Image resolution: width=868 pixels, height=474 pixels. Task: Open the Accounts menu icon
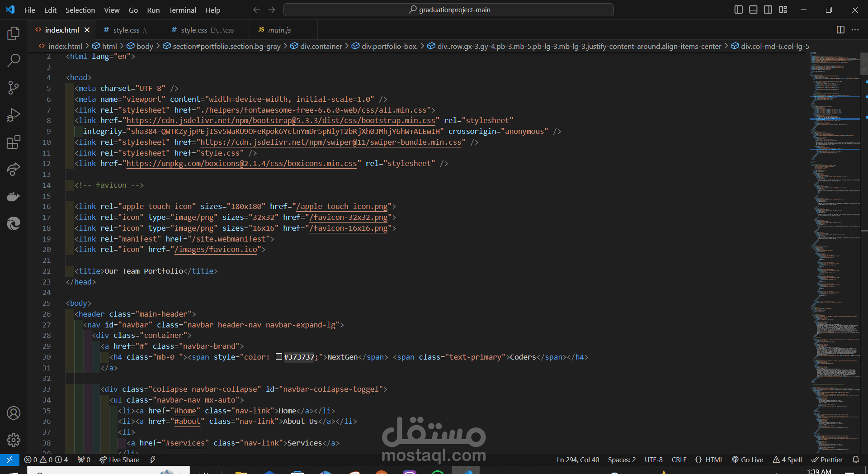click(14, 413)
